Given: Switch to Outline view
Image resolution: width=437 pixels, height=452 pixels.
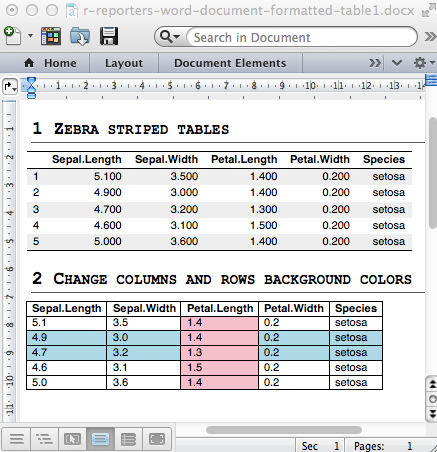Looking at the screenshot, I should (44, 439).
